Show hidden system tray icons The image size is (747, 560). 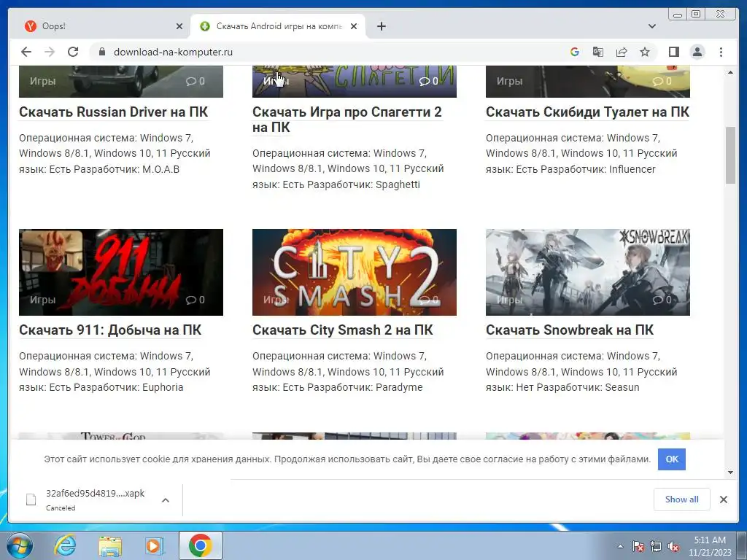coord(620,546)
